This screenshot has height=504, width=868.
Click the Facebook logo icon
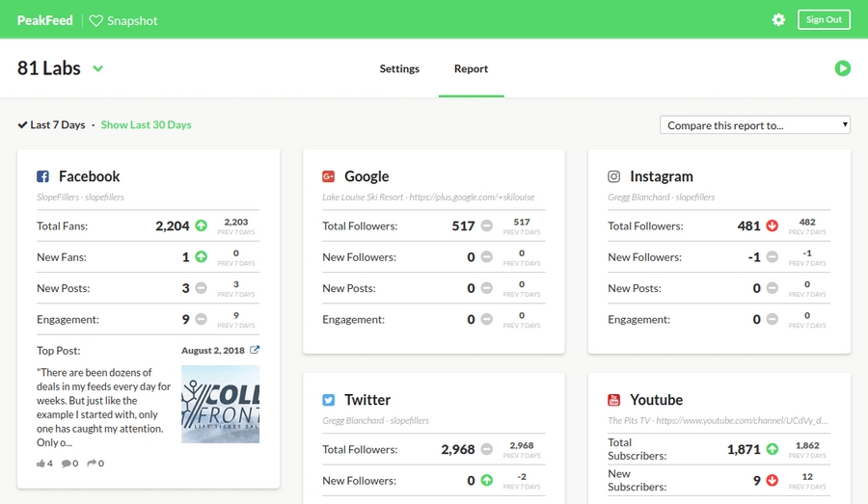pos(42,176)
